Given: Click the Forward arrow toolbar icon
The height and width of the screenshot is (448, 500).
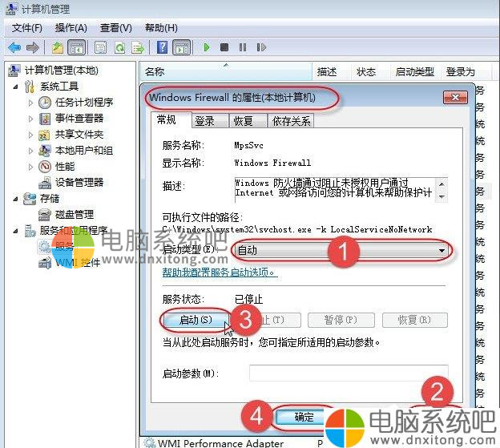Looking at the screenshot, I should click(x=32, y=47).
